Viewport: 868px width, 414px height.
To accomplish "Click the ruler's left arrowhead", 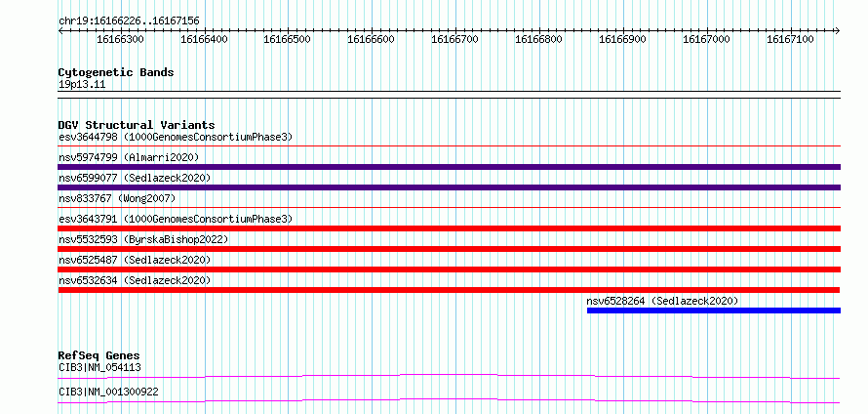I will [60, 30].
